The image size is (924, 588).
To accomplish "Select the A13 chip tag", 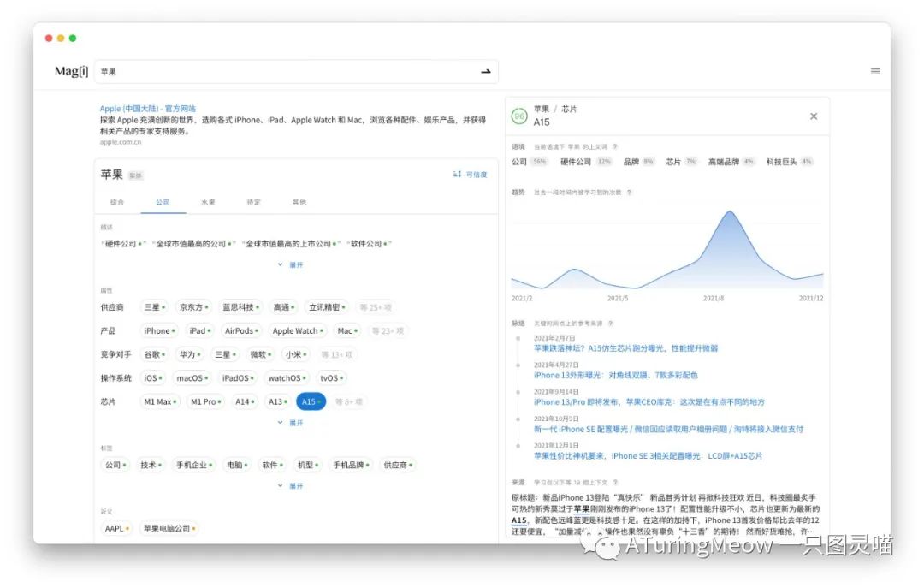I will (x=277, y=401).
